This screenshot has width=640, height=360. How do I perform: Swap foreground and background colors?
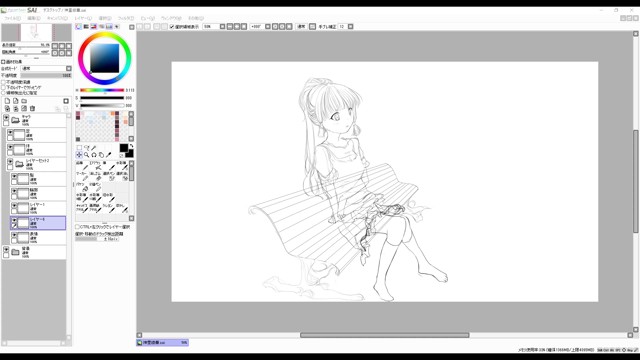click(x=131, y=146)
